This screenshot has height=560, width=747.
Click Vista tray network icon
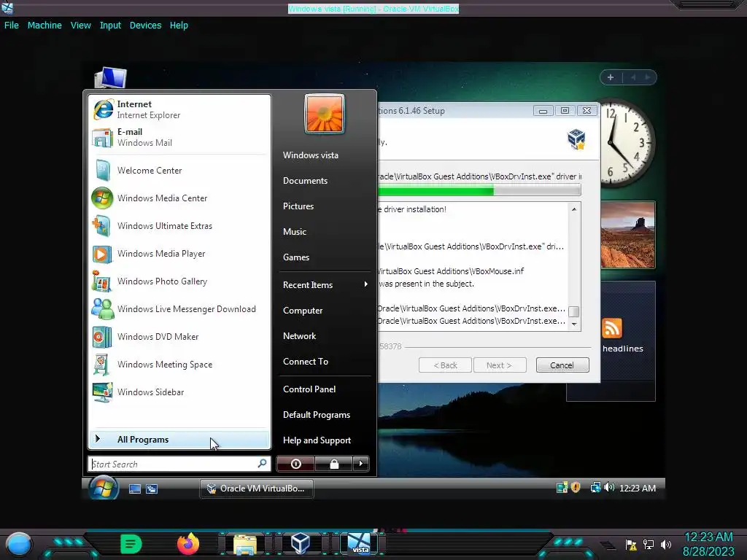point(595,487)
